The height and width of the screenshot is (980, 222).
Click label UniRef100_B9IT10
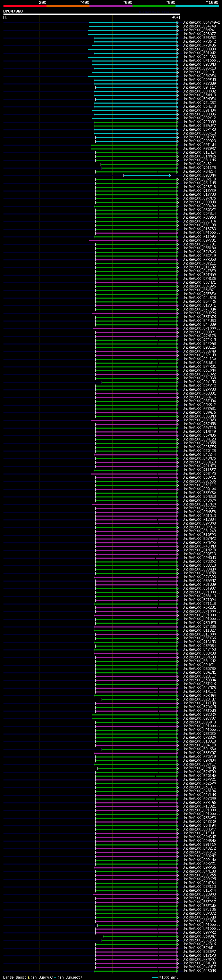click(199, 844)
